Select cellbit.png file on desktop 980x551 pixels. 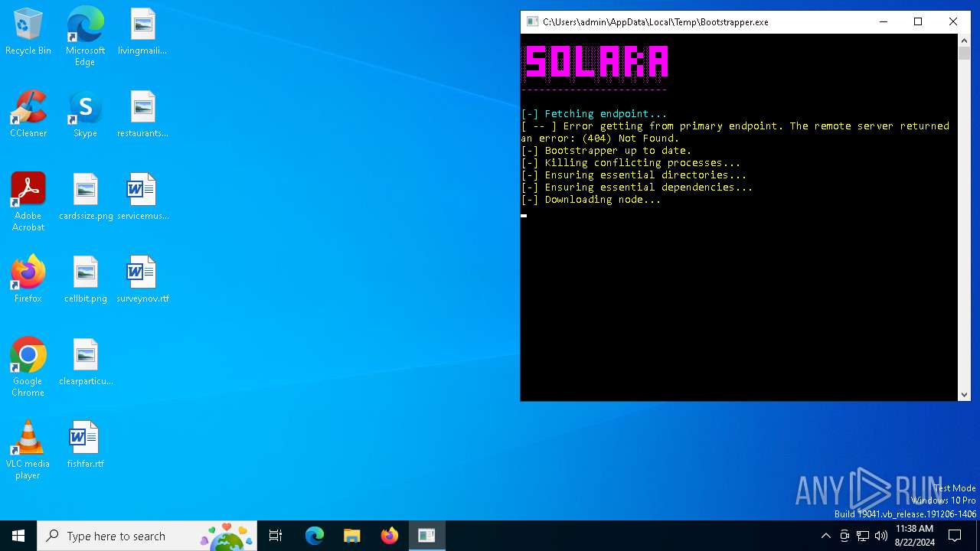point(86,280)
